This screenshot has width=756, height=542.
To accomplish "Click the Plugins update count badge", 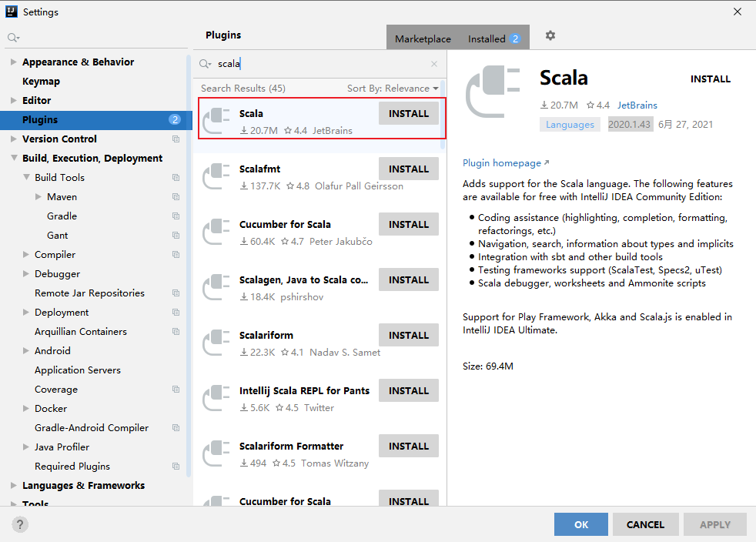I will (x=175, y=119).
